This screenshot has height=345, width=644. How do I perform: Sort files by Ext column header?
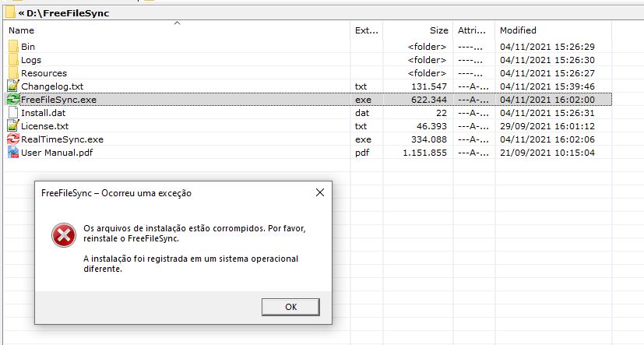click(366, 30)
